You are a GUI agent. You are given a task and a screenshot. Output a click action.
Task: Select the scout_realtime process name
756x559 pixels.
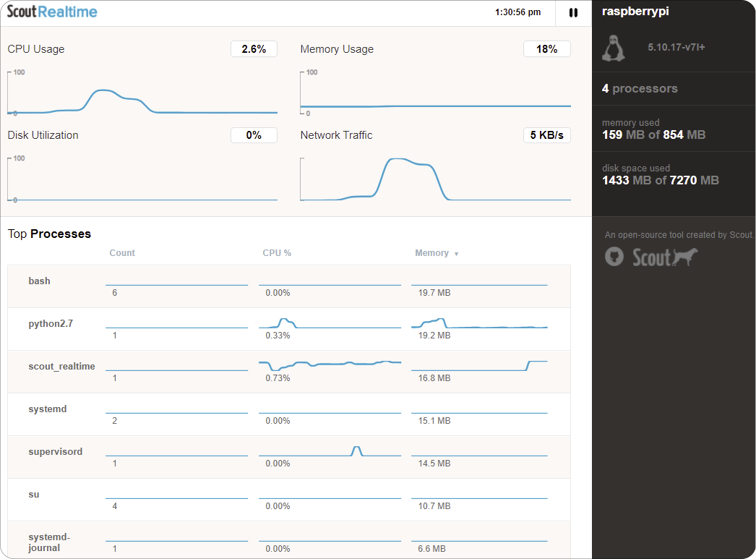[x=61, y=367]
